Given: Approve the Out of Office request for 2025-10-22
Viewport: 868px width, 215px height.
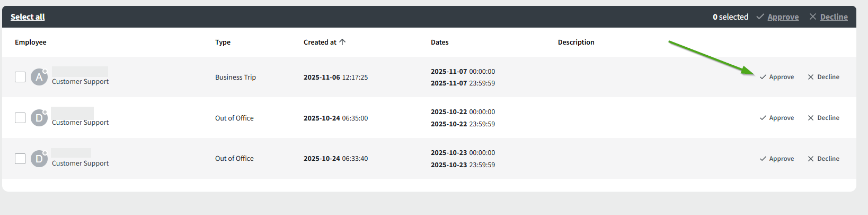Looking at the screenshot, I should coord(777,118).
